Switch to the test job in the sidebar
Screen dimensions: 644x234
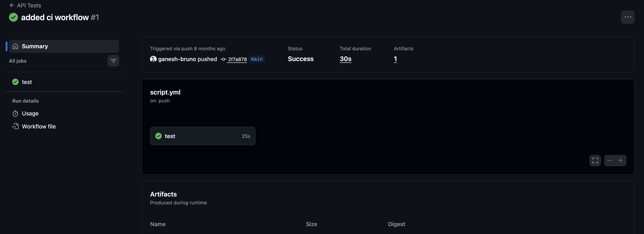pyautogui.click(x=27, y=82)
